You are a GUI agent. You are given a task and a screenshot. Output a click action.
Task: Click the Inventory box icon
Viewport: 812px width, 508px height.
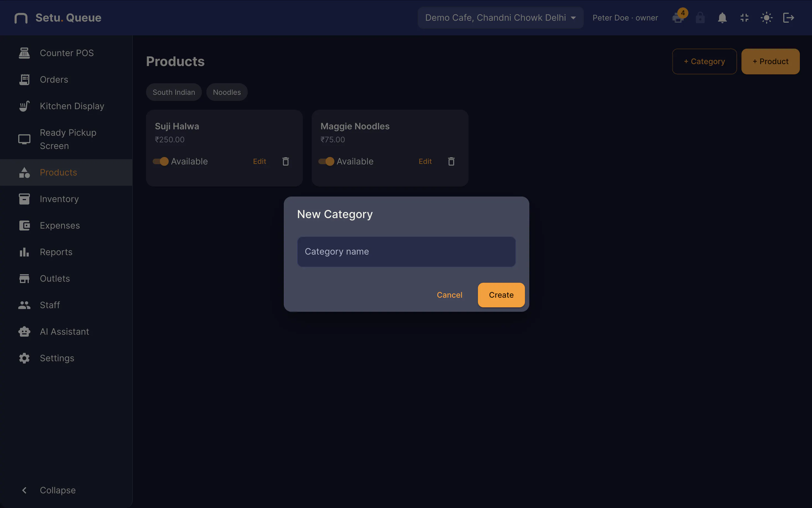point(24,199)
